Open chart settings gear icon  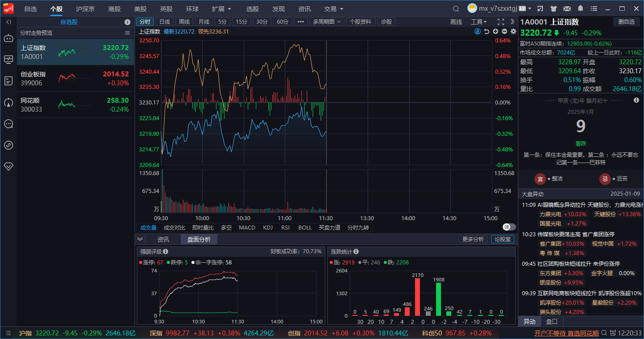tap(513, 31)
